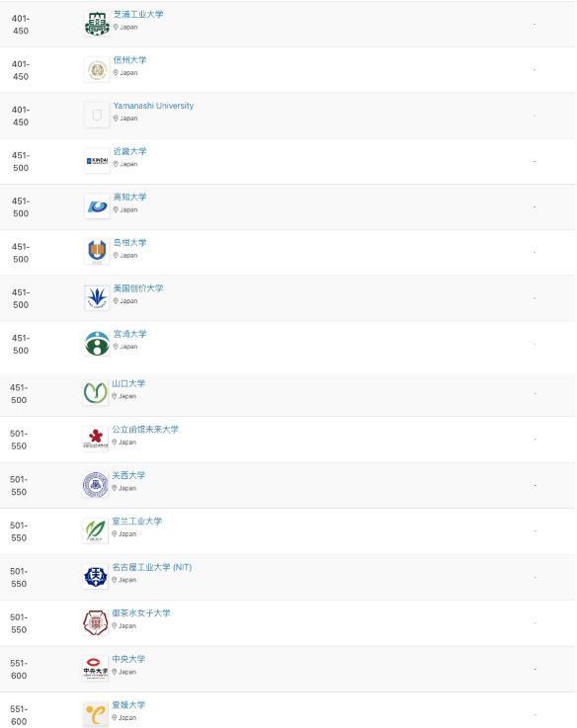
Task: Click the 高知大学 blue swirl logo
Action: (x=97, y=206)
